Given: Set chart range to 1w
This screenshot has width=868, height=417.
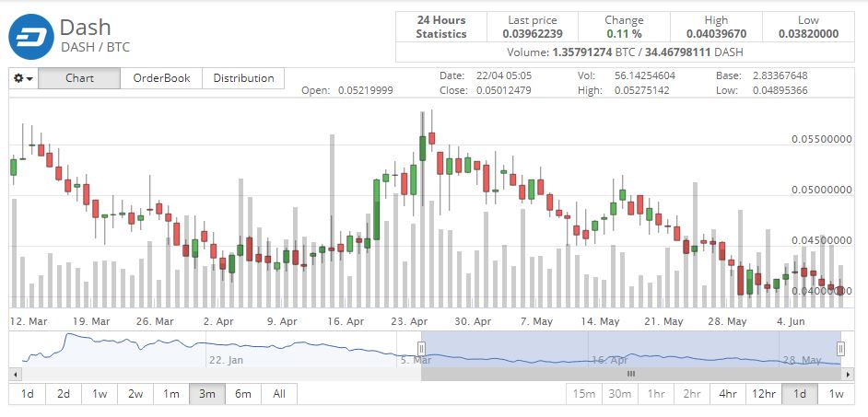Looking at the screenshot, I should click(x=100, y=394).
